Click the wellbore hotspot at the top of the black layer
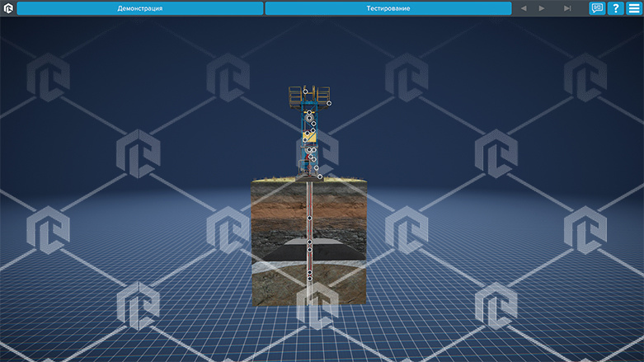644x362 pixels. 309,242
